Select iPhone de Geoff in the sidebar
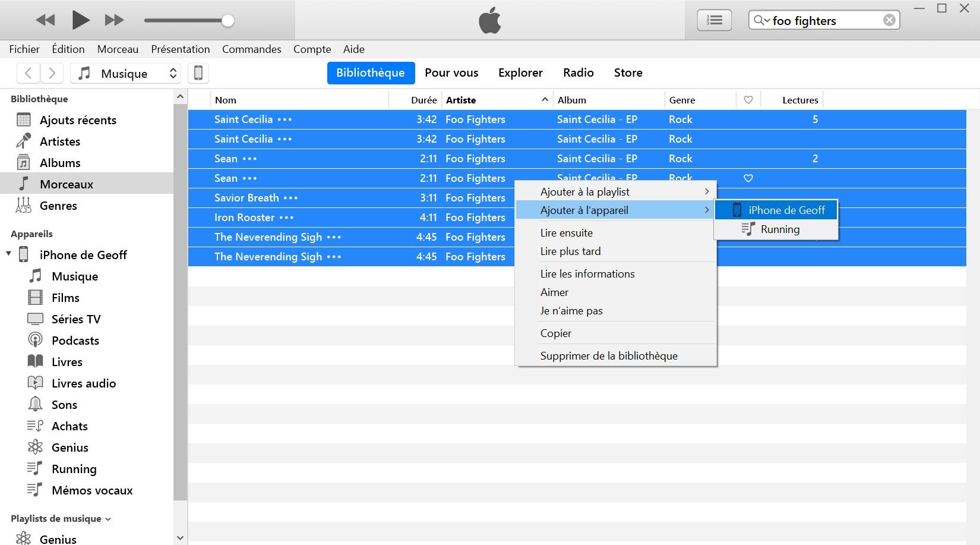Viewport: 980px width, 545px height. tap(83, 255)
